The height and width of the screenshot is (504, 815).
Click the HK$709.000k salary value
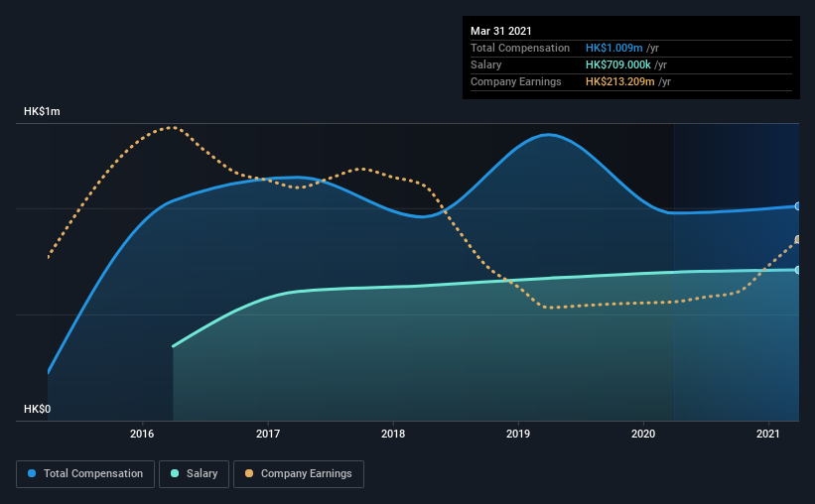(x=618, y=64)
